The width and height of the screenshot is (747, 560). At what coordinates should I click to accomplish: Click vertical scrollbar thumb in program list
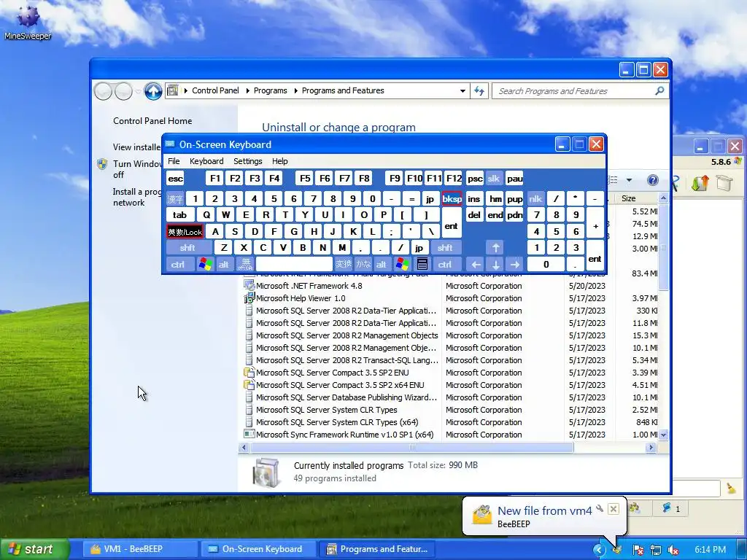coord(663,246)
